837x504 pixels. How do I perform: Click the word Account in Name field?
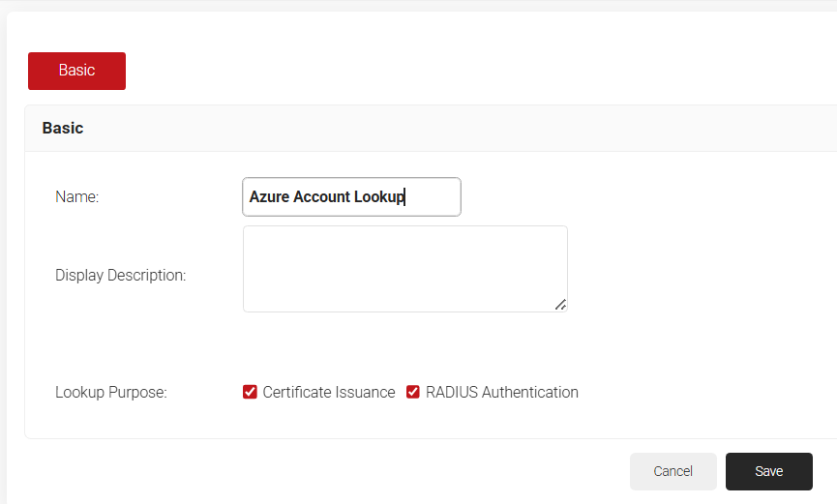pos(321,196)
